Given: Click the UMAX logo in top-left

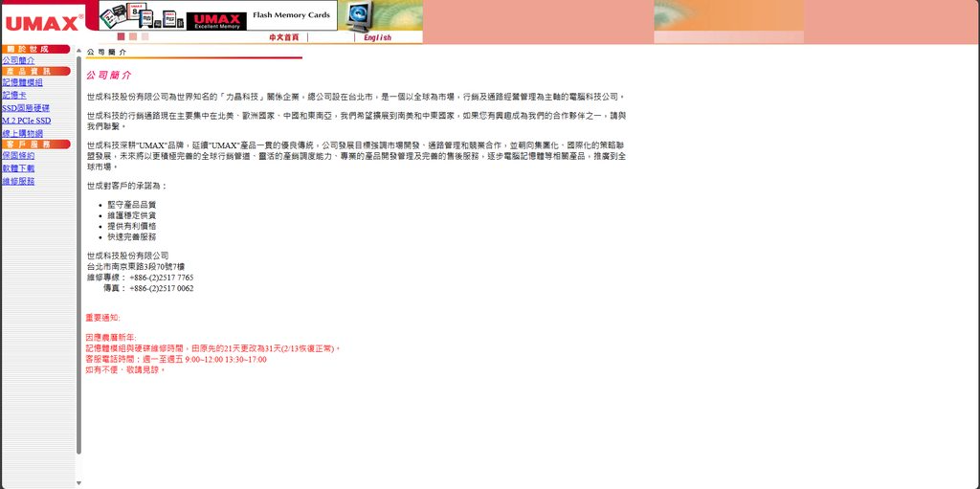Looking at the screenshot, I should (x=41, y=23).
